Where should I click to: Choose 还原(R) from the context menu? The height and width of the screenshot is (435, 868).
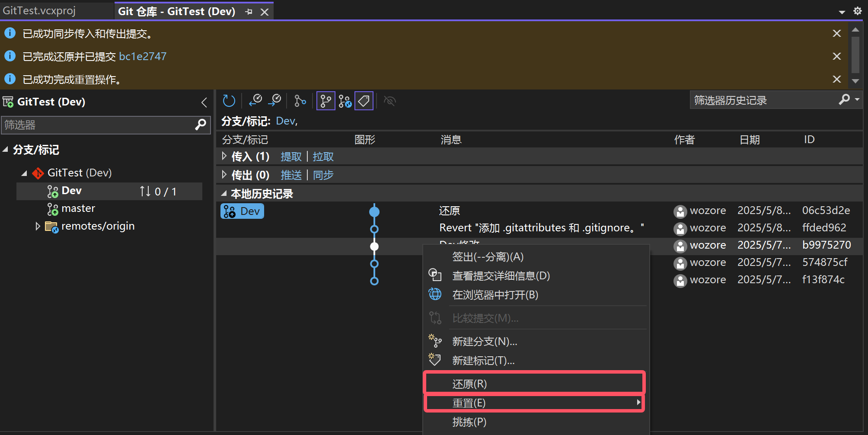tap(469, 384)
